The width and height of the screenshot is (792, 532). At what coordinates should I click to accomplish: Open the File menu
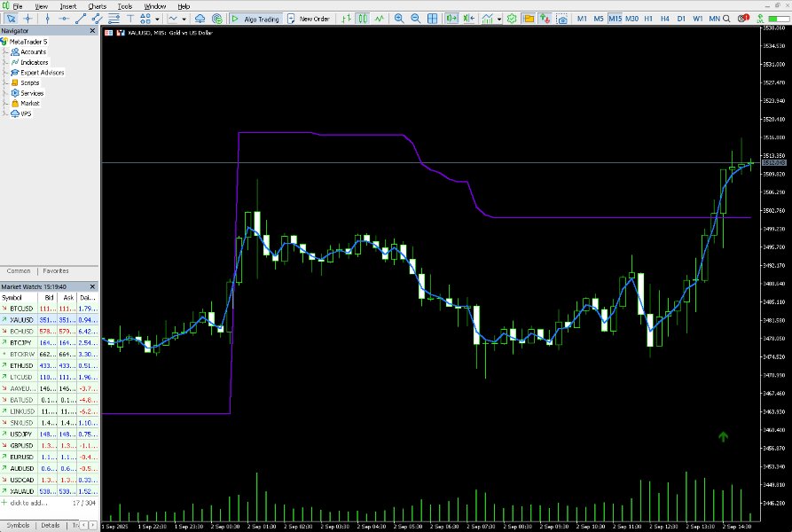pyautogui.click(x=18, y=6)
